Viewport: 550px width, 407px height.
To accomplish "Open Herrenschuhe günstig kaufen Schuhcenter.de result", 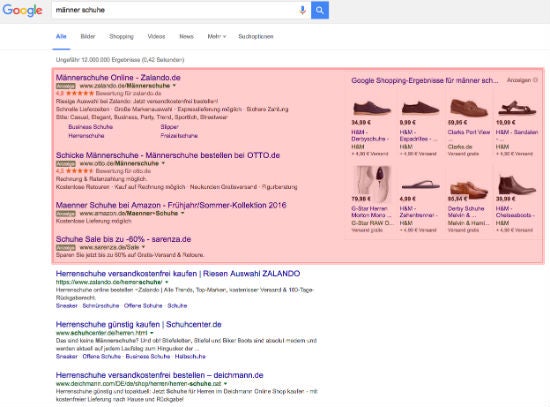I will (x=139, y=325).
